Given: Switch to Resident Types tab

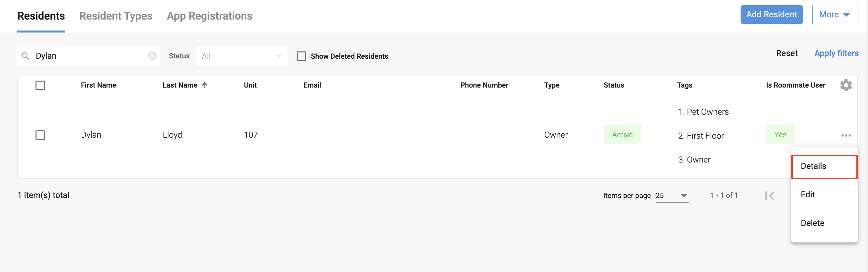Looking at the screenshot, I should click(x=115, y=16).
